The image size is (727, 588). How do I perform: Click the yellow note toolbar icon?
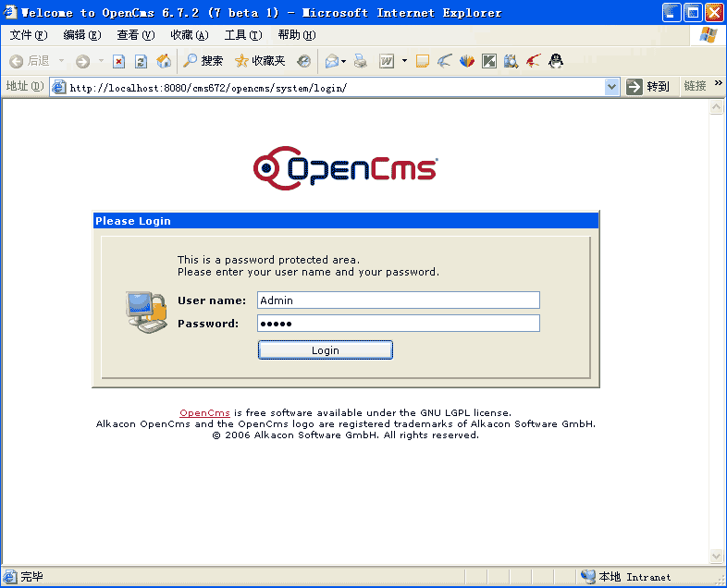click(x=423, y=61)
